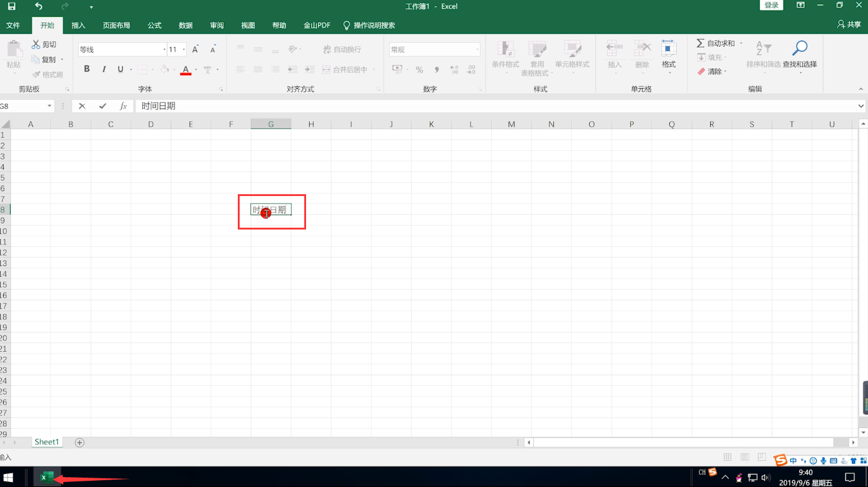Switch to the View (视图) tab
Viewport: 868px width, 487px height.
click(x=248, y=25)
